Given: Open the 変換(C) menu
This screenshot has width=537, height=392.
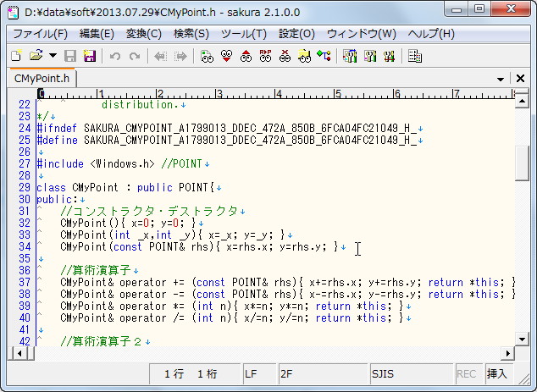Looking at the screenshot, I should [143, 34].
